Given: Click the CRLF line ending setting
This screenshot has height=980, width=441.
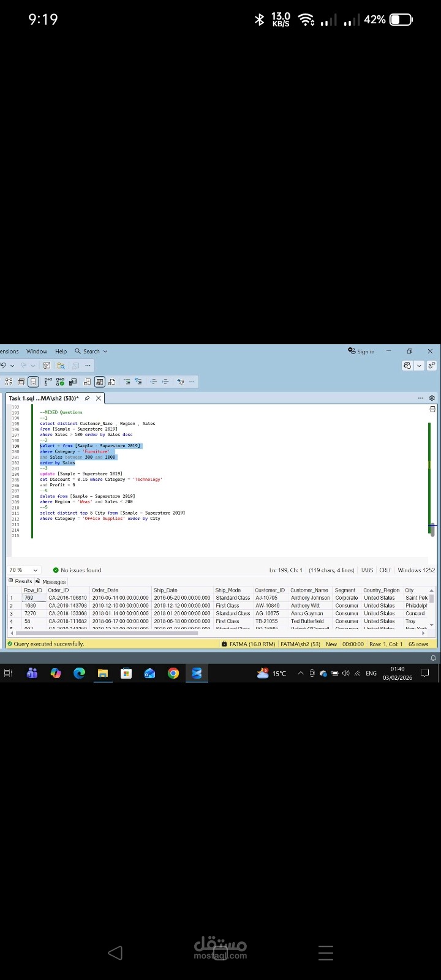Looking at the screenshot, I should point(385,570).
